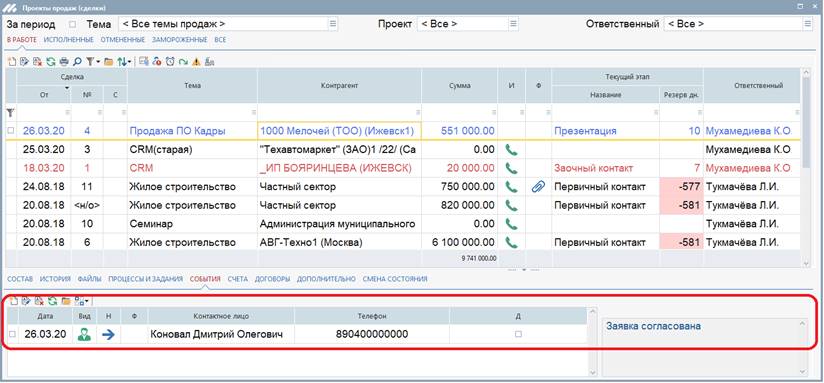Click the document-with-arrow icon after toolbar separator
This screenshot has width=824, height=383.
pos(143,61)
